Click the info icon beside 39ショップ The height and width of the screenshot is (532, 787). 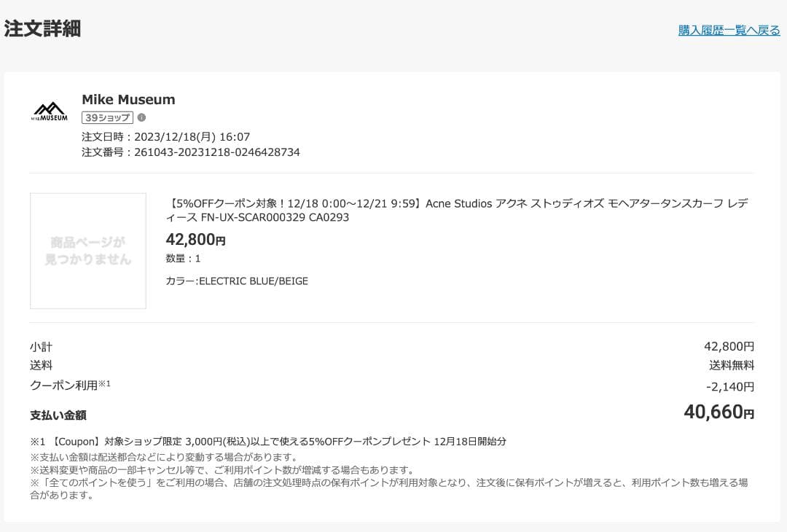coord(141,117)
